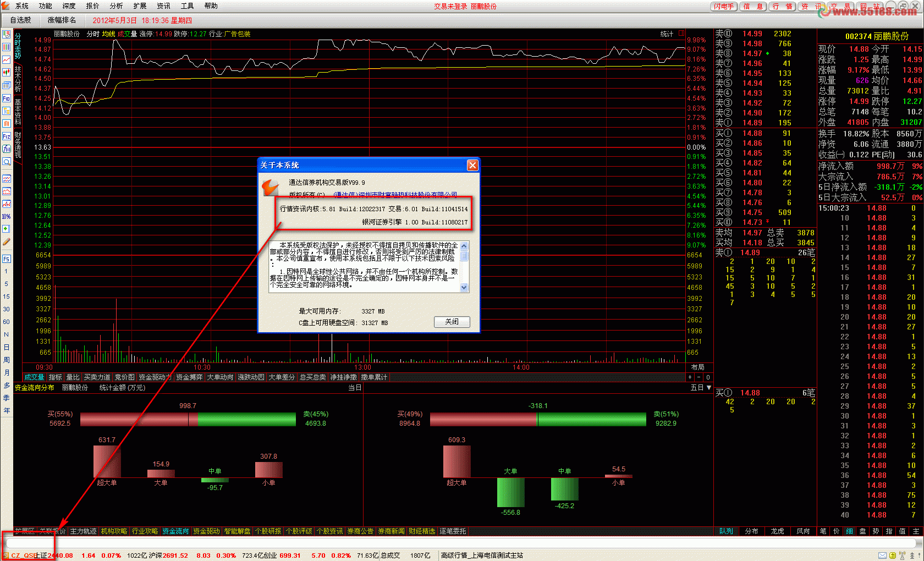Select the 5-minute period button in left toolbar
This screenshot has height=561, width=924.
(6, 284)
